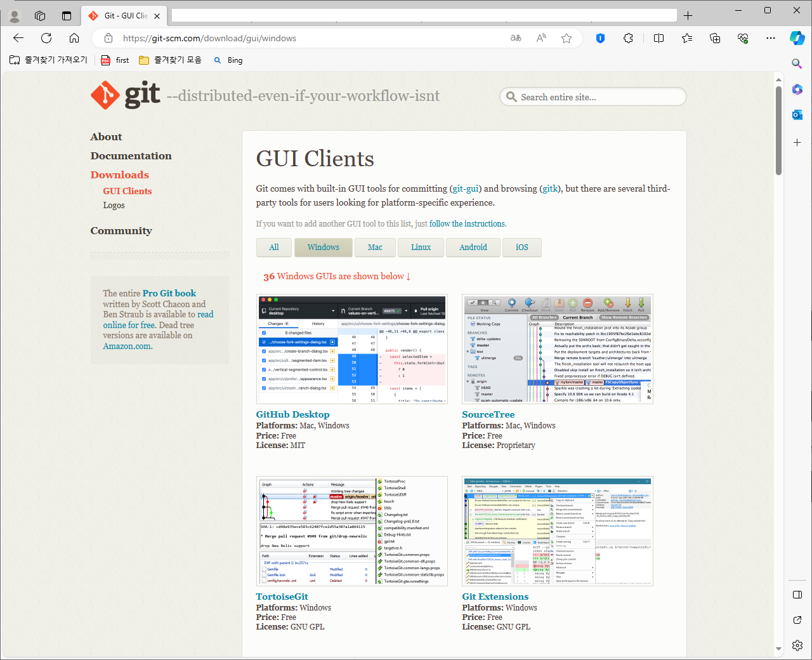Open the workspaces icon in title bar

tap(40, 16)
